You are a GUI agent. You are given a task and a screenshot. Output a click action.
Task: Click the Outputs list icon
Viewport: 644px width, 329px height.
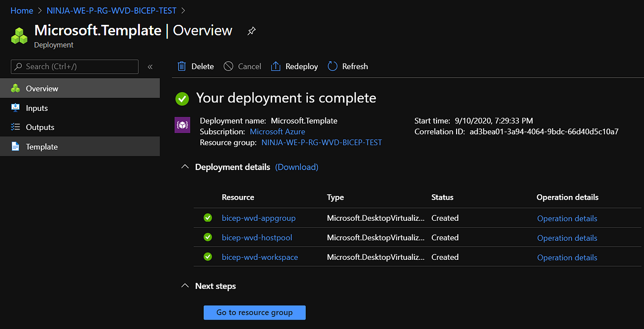(15, 127)
